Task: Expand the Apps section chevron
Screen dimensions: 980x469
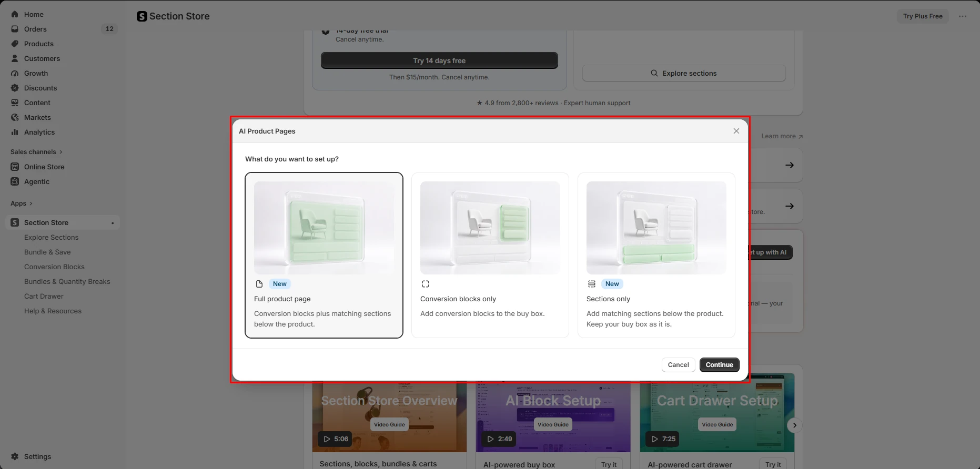Action: pos(31,203)
